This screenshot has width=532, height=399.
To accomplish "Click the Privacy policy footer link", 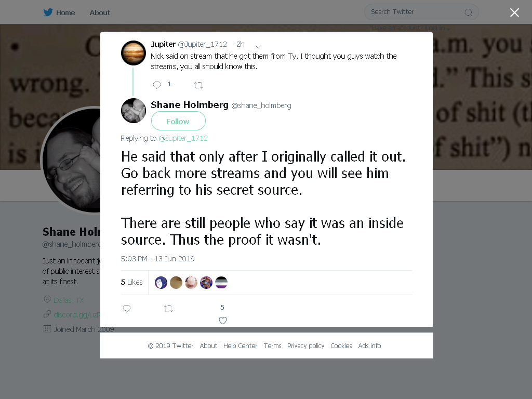I will [305, 345].
